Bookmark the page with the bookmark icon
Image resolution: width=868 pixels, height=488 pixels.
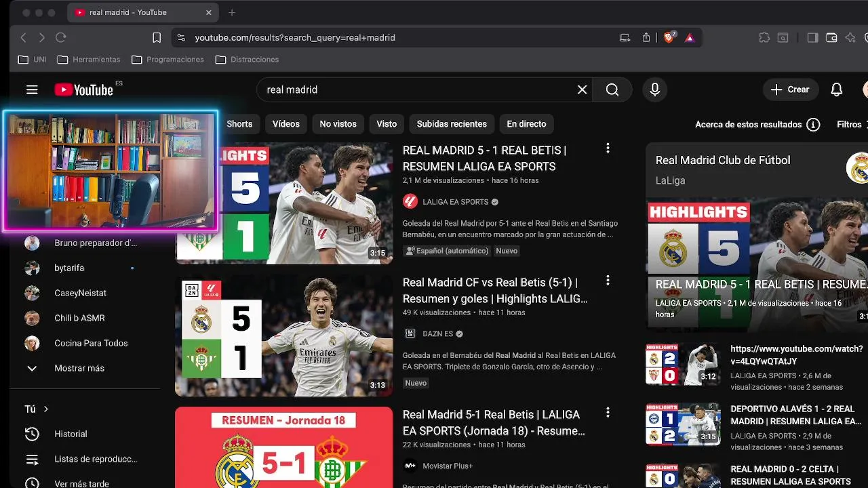[x=157, y=38]
